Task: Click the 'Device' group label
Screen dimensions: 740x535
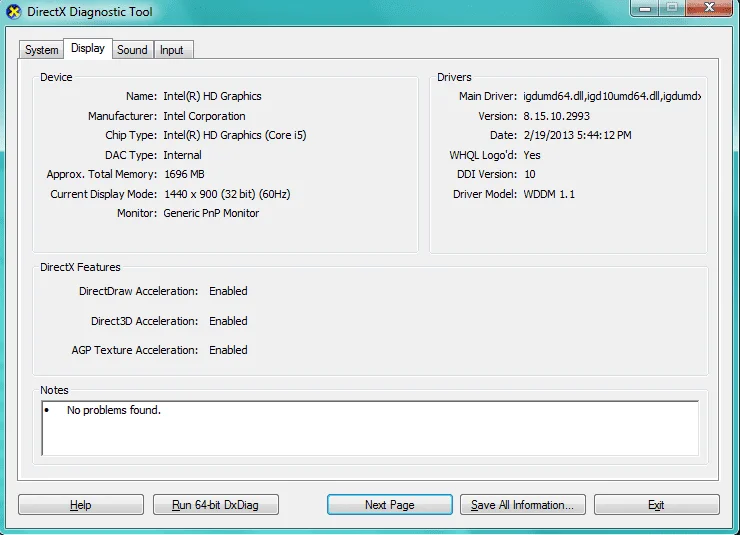Action: tap(56, 77)
